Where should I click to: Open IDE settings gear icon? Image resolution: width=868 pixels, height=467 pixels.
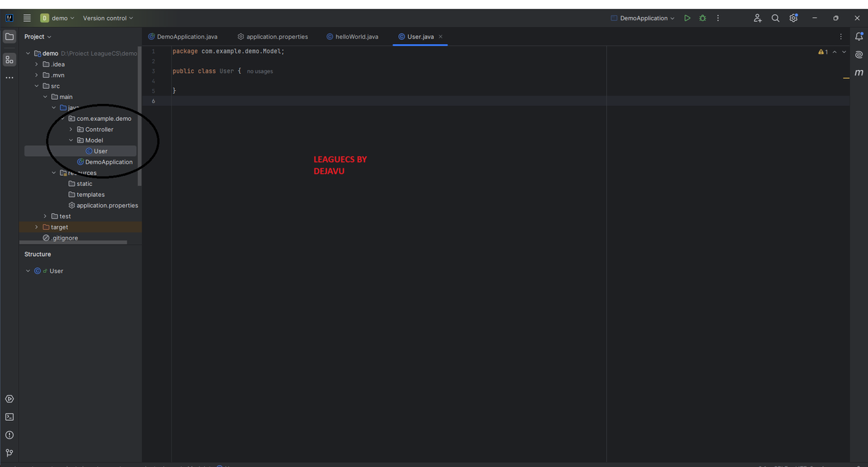tap(793, 18)
